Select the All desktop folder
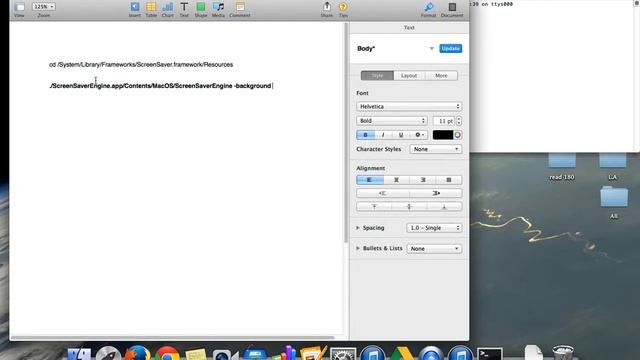 (x=614, y=202)
